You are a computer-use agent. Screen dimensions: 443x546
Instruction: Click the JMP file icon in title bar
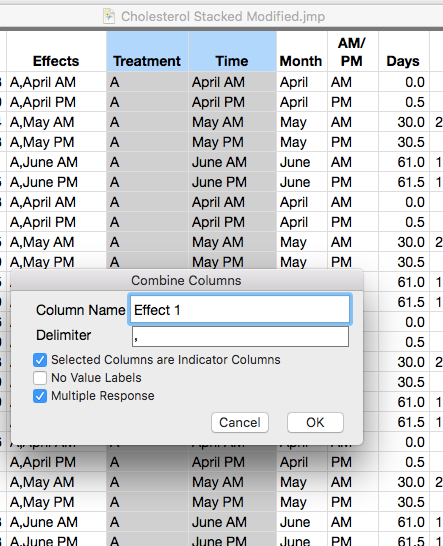pos(109,16)
